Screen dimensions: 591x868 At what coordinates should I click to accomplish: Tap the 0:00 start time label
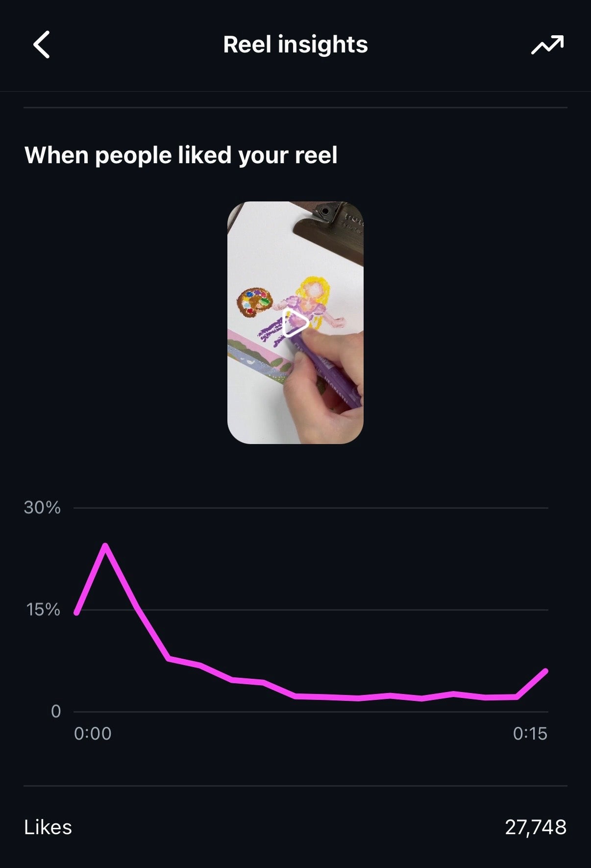pyautogui.click(x=93, y=734)
